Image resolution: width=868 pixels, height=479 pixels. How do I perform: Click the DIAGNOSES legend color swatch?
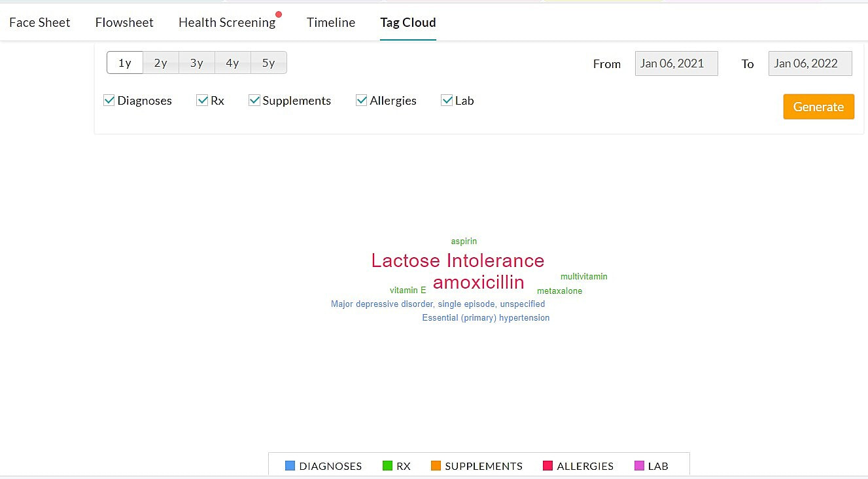click(x=290, y=465)
